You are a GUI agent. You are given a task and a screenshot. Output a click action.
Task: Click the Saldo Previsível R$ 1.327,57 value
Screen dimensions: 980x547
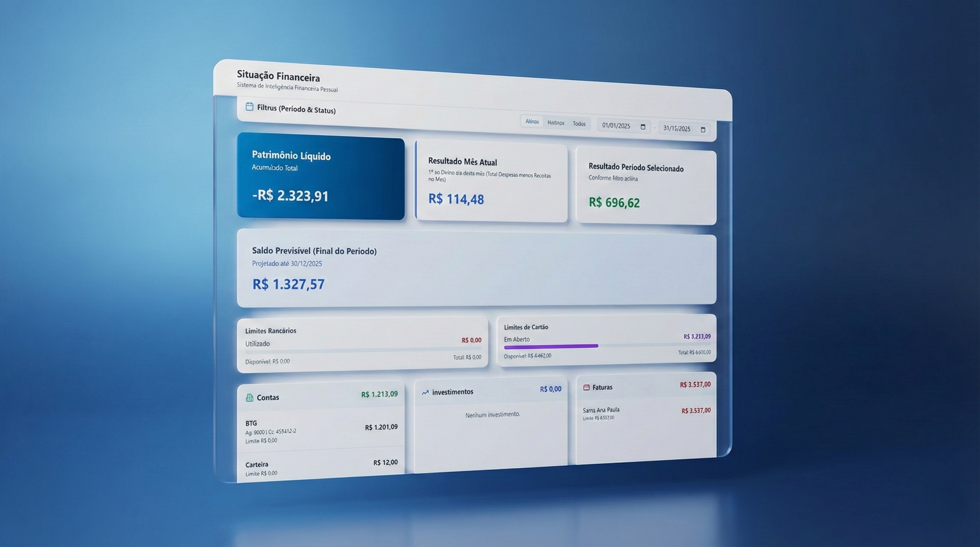[x=288, y=284]
